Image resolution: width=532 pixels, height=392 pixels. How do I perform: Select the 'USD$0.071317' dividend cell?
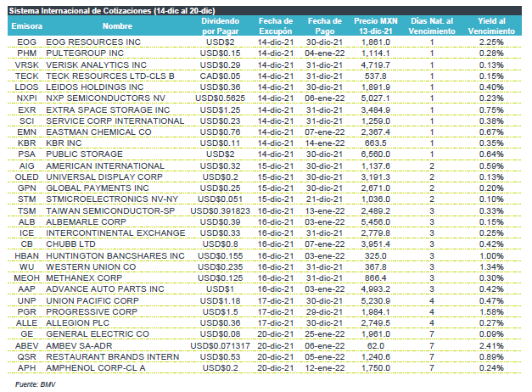(x=221, y=346)
